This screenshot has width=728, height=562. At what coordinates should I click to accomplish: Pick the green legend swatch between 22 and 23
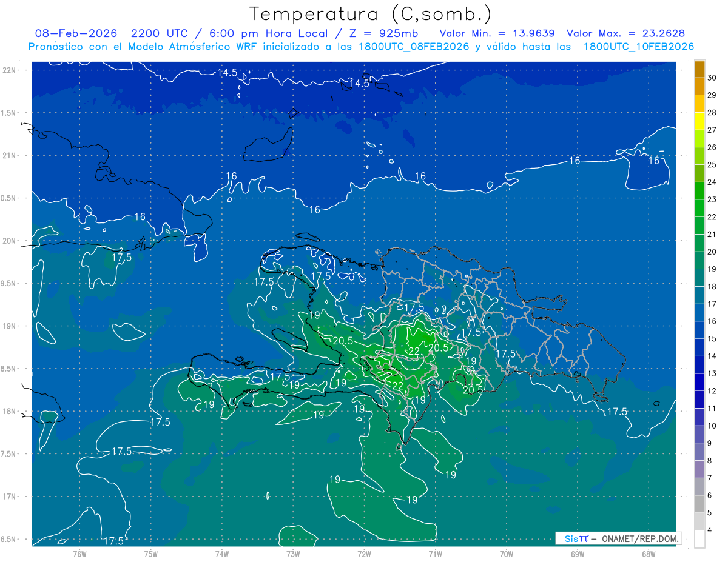(699, 208)
